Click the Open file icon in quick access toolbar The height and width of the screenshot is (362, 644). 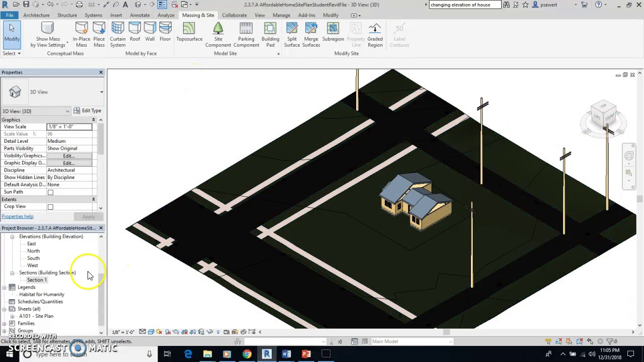(x=16, y=5)
